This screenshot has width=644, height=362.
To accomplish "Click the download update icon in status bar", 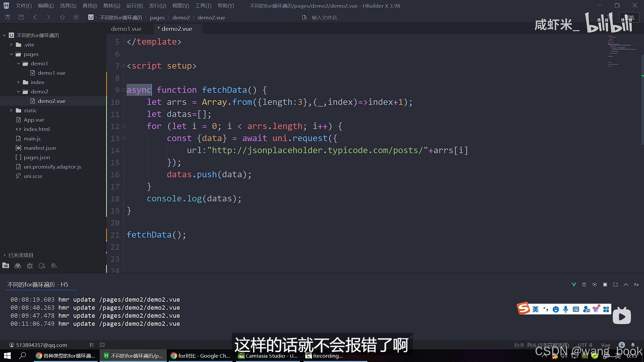I will (x=622, y=345).
